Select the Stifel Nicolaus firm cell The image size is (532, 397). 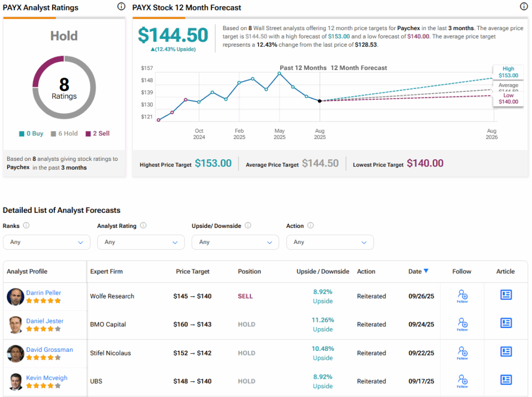111,353
